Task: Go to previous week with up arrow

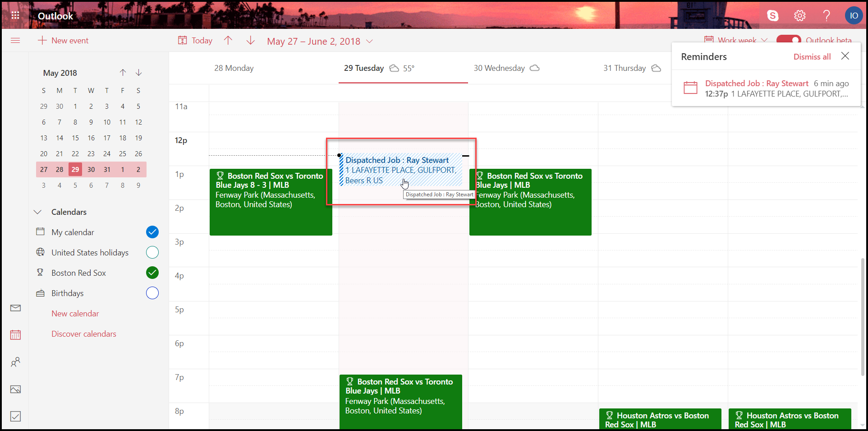Action: point(228,41)
